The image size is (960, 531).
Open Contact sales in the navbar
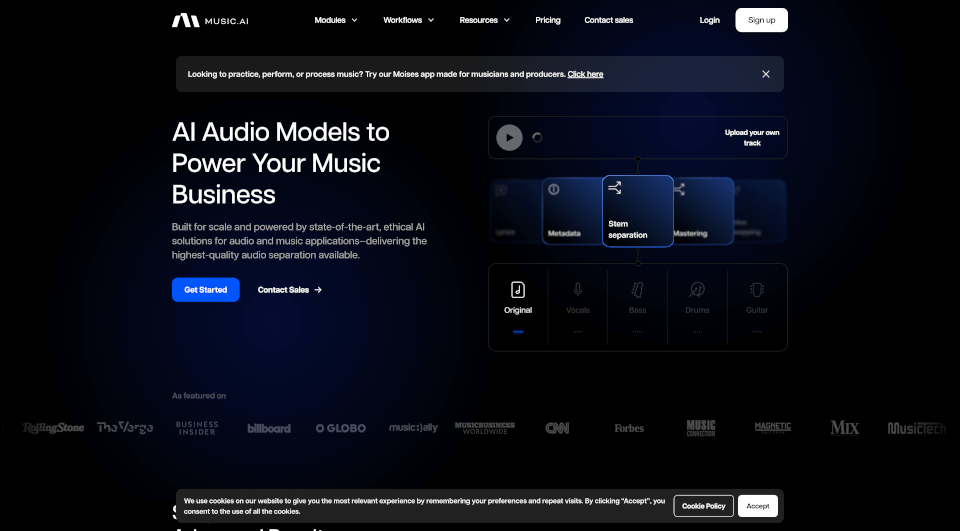tap(609, 20)
